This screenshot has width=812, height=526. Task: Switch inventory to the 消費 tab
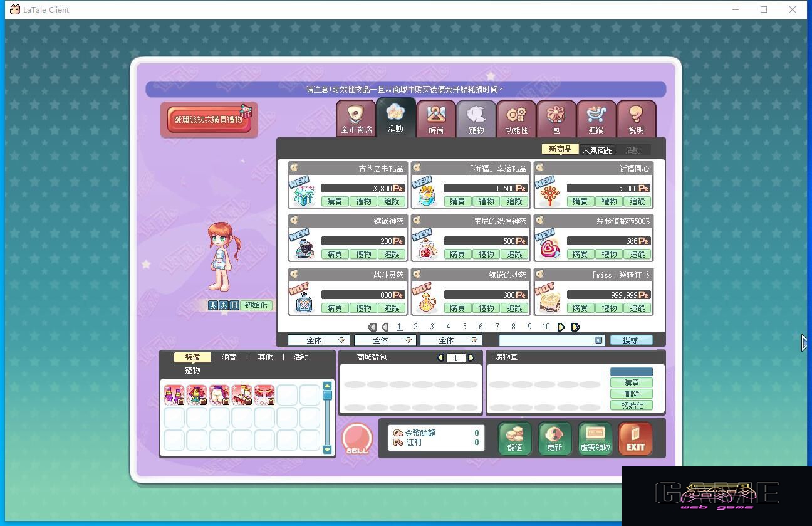pyautogui.click(x=229, y=357)
